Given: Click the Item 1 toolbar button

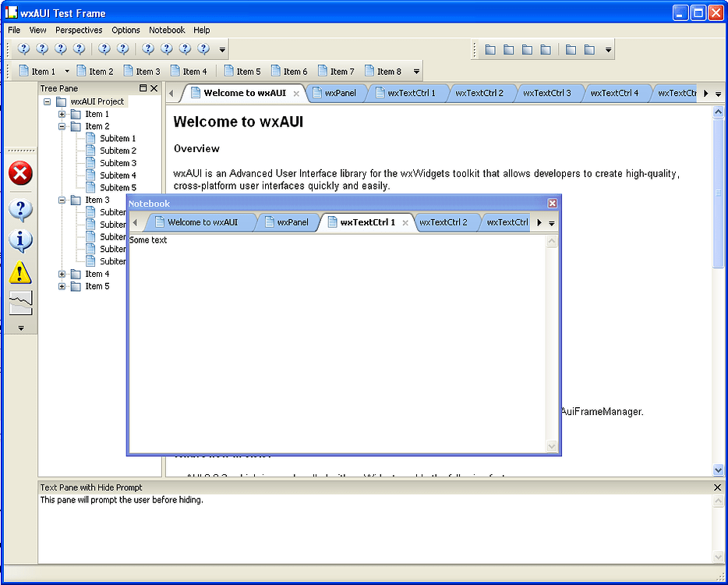Looking at the screenshot, I should tap(37, 71).
